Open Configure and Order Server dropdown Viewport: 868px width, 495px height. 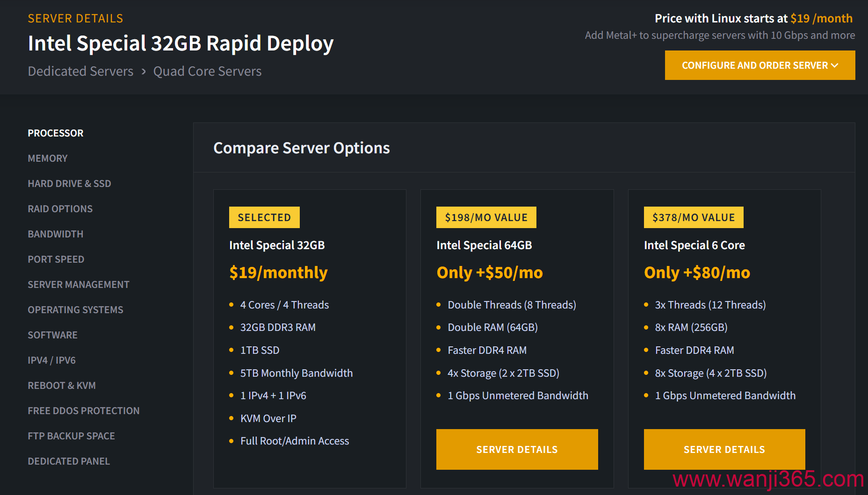point(759,65)
